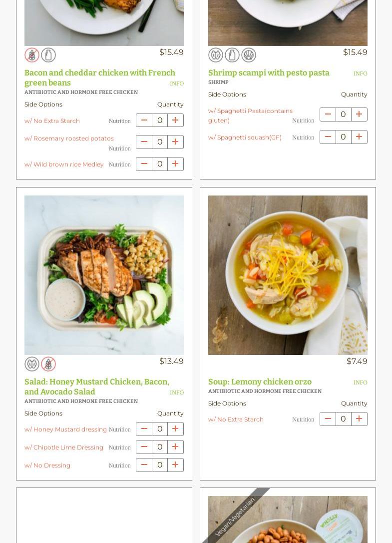Open INFO for Soup: Lemony chicken orzo

[360, 382]
